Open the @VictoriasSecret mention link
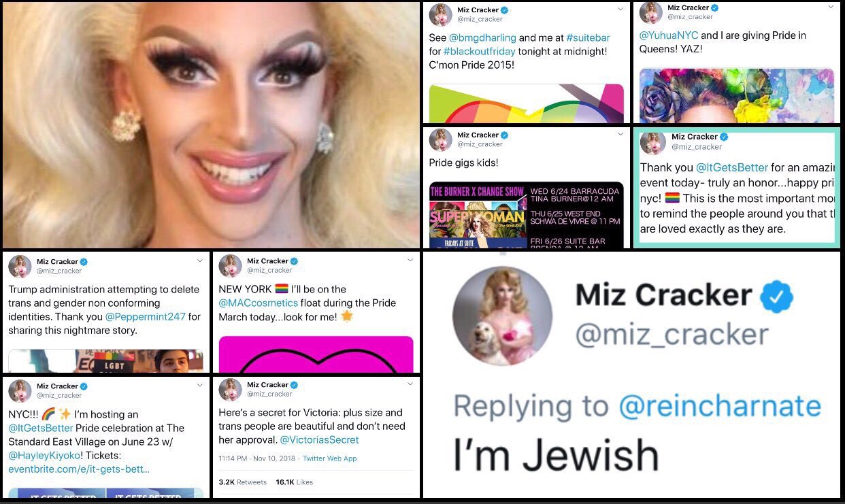 320,440
